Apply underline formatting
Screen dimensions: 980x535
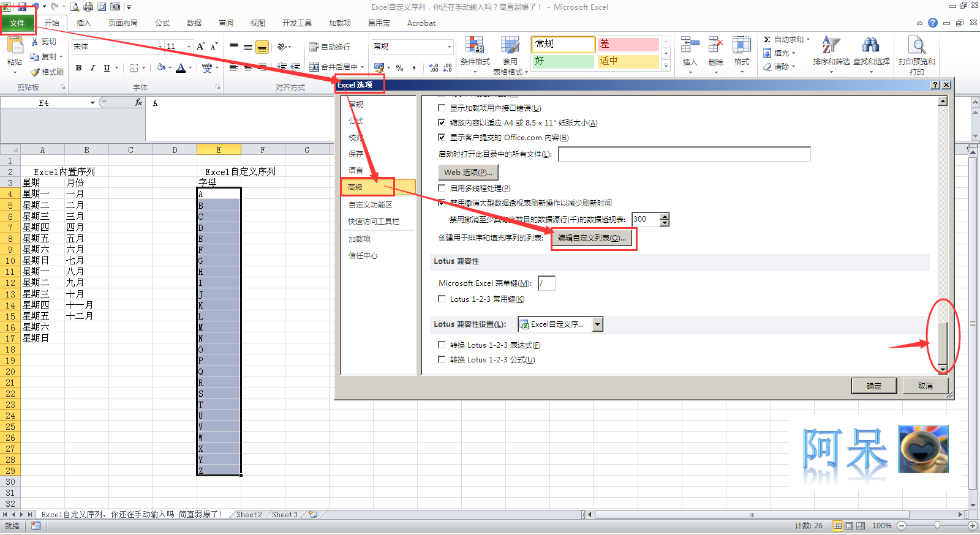click(x=107, y=68)
